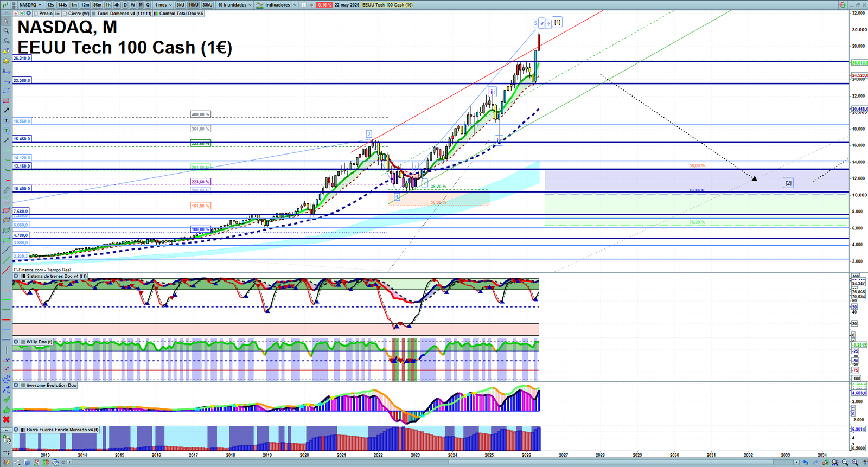Select the ruler measurement tool

click(6, 190)
